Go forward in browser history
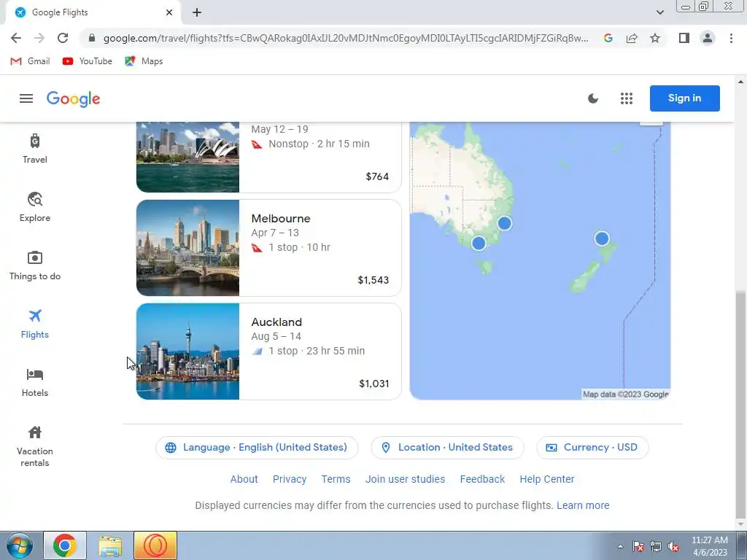The height and width of the screenshot is (560, 747). (x=39, y=38)
